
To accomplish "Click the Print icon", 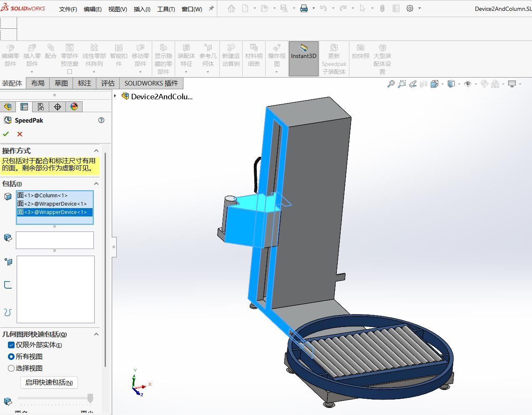I will 304,8.
